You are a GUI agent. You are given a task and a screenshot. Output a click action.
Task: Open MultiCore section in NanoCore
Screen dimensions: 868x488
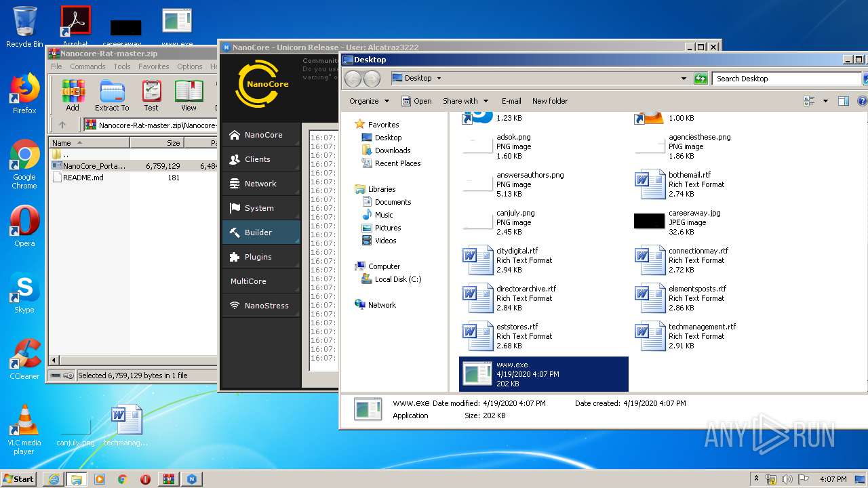coord(261,281)
